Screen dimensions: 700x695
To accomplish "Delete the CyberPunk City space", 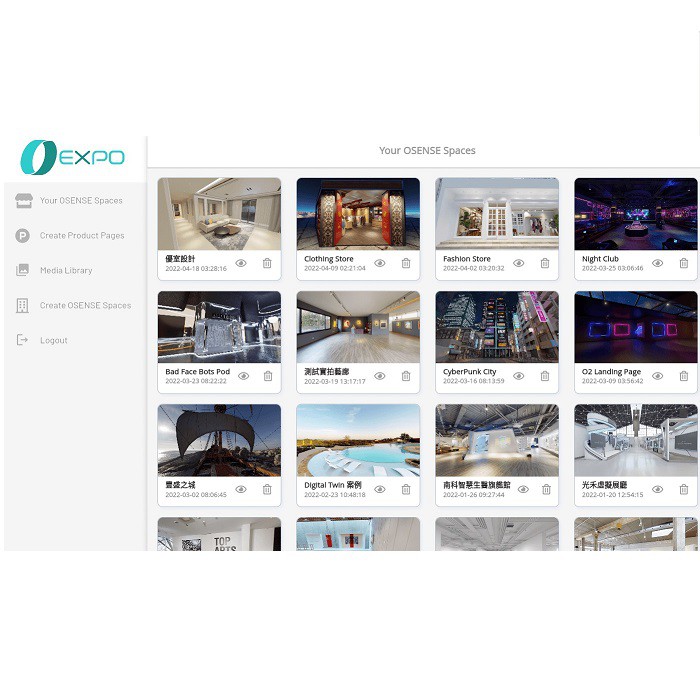I will [x=545, y=376].
